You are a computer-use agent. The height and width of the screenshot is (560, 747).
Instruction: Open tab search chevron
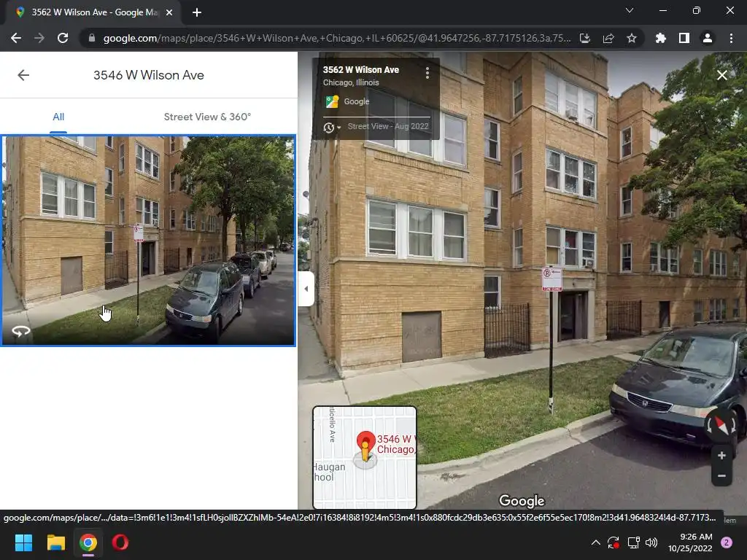click(630, 10)
